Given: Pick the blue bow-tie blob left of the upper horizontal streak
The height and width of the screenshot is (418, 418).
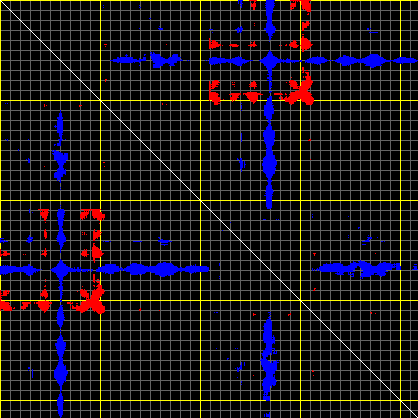Looking at the screenshot, I should pos(165,60).
